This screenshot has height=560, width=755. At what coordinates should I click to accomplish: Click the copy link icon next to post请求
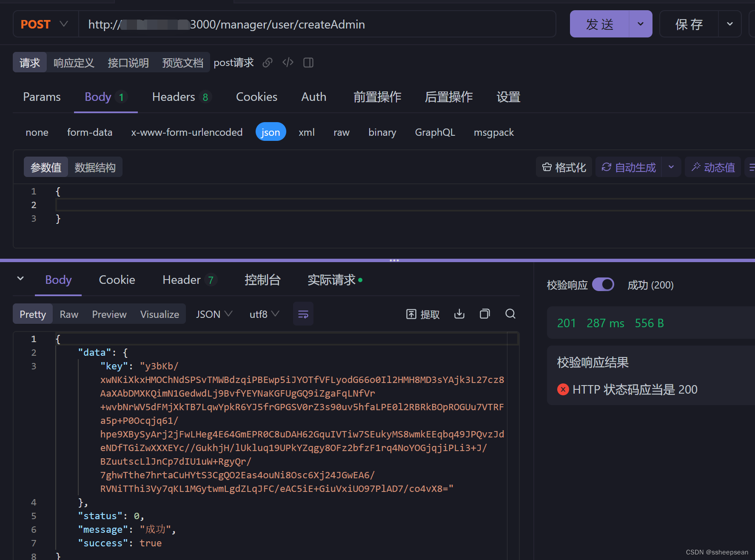[267, 63]
